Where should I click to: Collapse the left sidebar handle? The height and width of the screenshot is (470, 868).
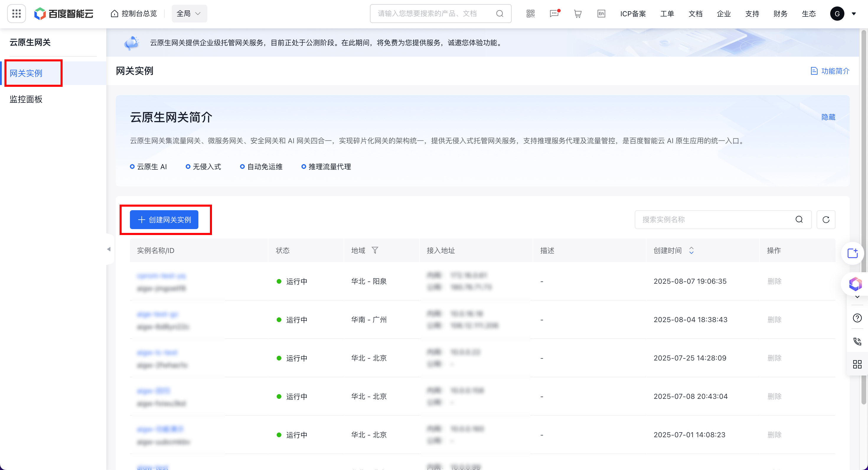pyautogui.click(x=109, y=249)
